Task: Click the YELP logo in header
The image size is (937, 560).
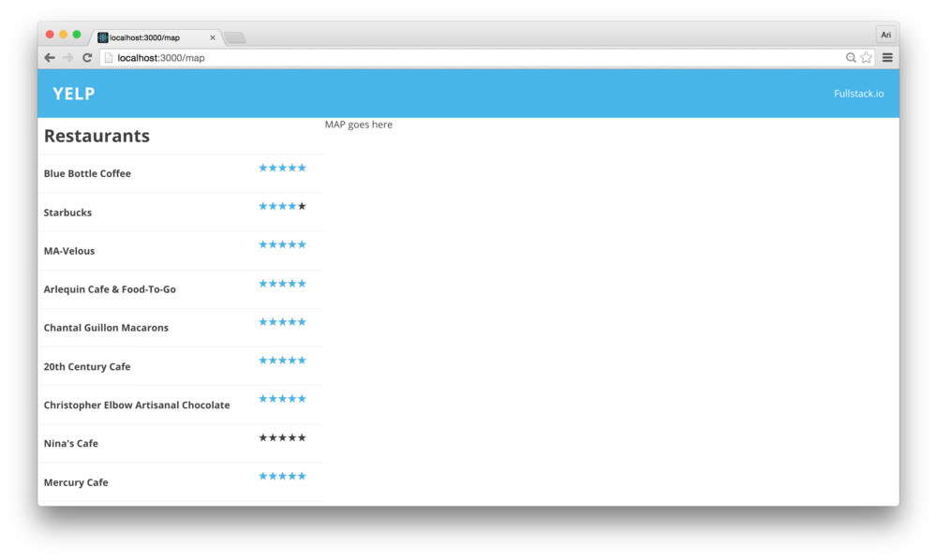Action: tap(73, 94)
